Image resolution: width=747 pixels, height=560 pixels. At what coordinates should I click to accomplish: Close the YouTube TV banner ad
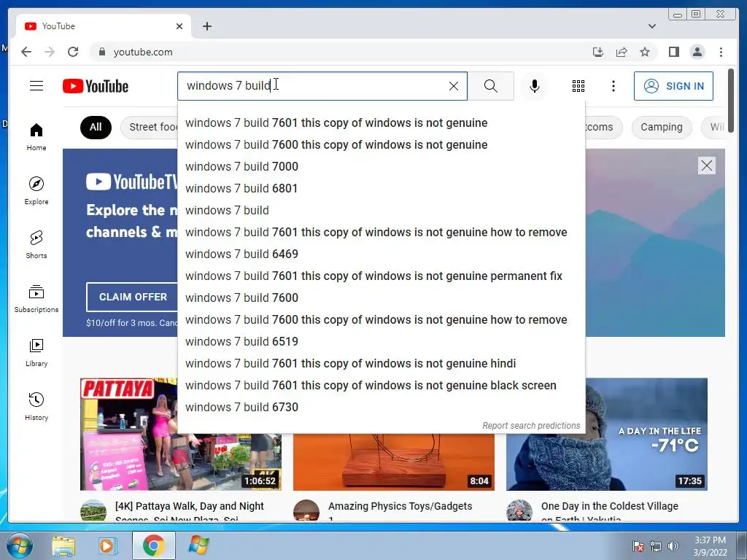click(706, 166)
